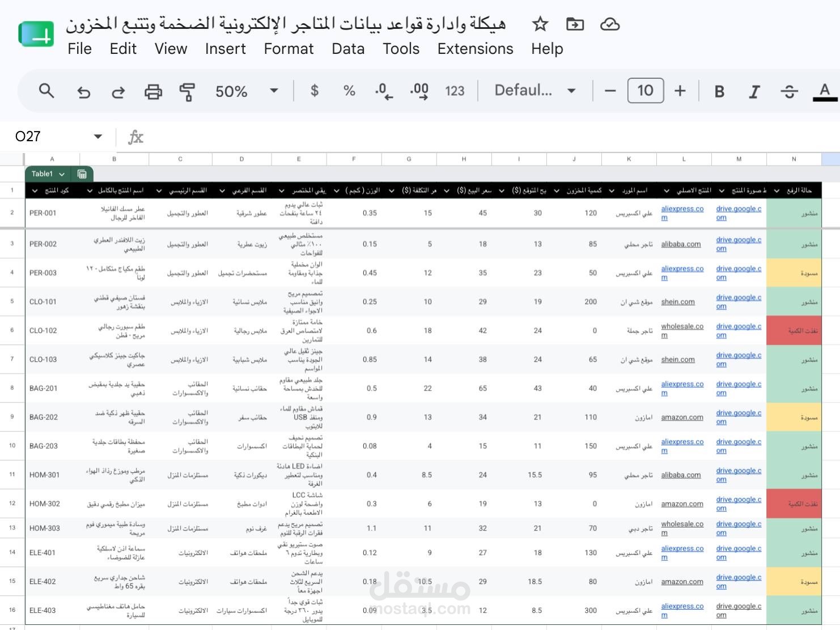Select cell BAG-203
The width and height of the screenshot is (840, 630).
pos(52,446)
